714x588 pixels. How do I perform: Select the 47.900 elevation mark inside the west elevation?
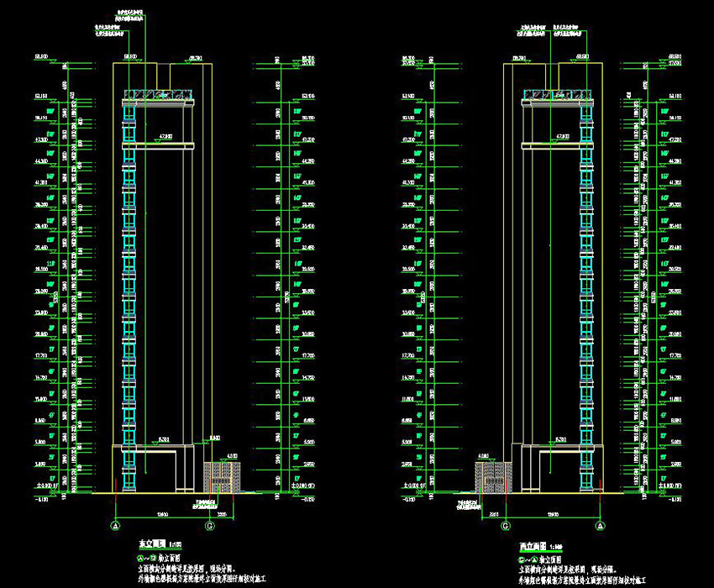[x=562, y=136]
